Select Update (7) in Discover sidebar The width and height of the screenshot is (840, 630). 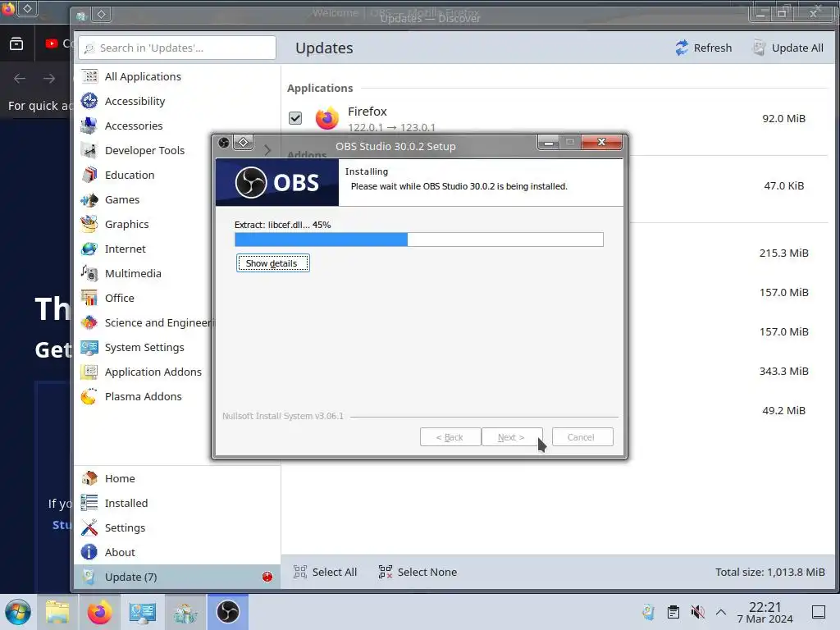pyautogui.click(x=177, y=577)
